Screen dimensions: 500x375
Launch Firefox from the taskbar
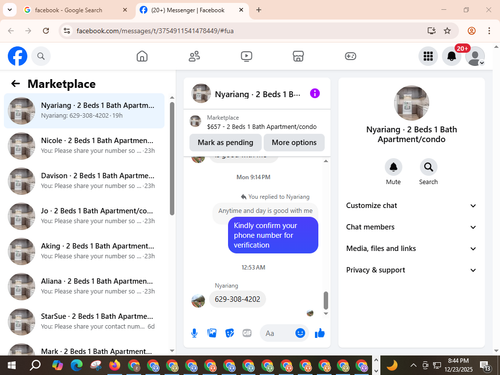click(115, 366)
